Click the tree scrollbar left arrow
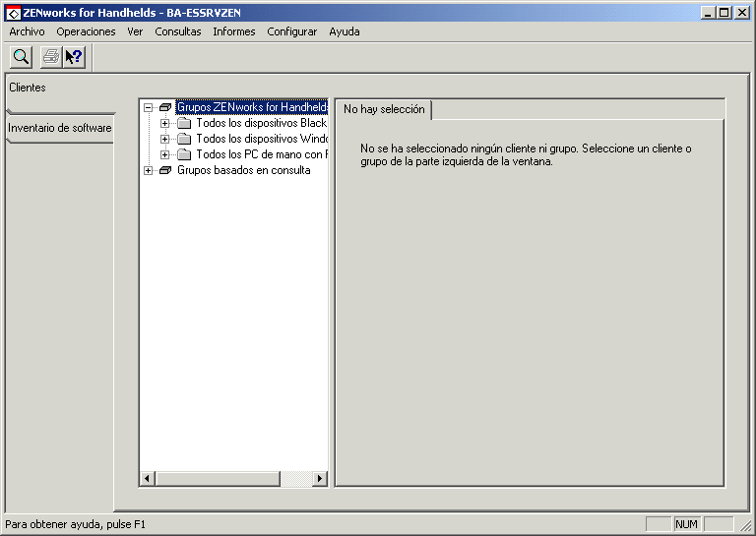Screen dimensions: 756x536 [x=147, y=479]
